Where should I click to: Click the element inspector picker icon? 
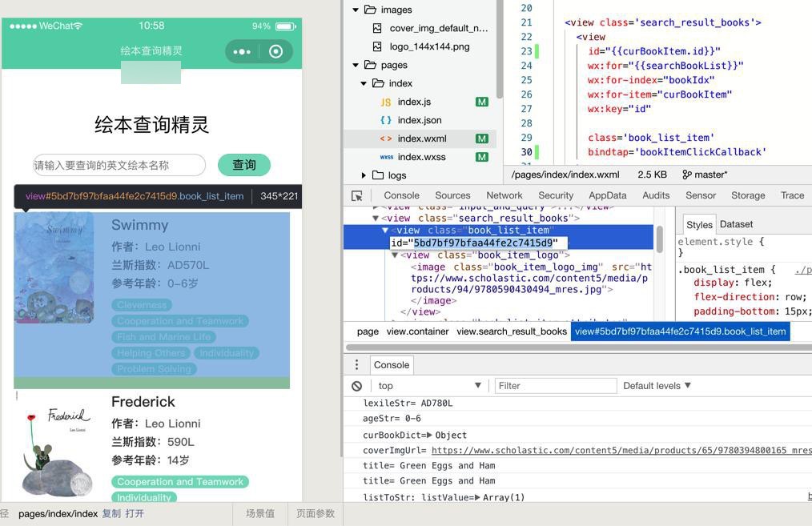(357, 195)
